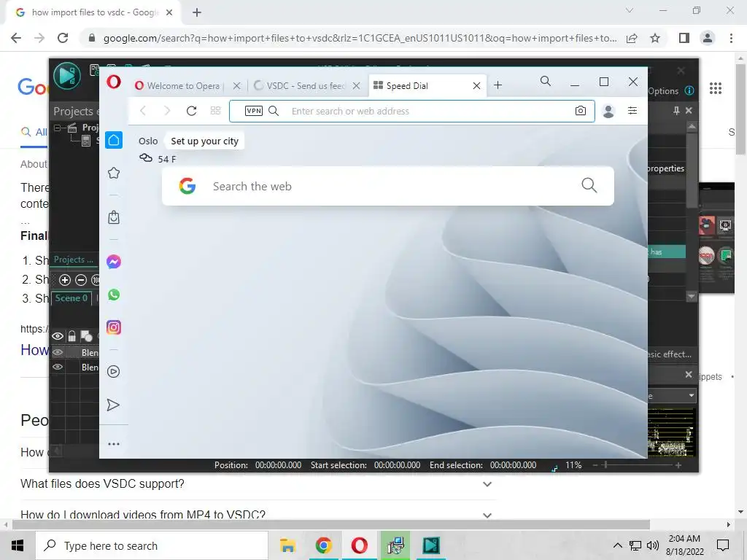Collapse the Project tree node in VSDC

(x=57, y=128)
